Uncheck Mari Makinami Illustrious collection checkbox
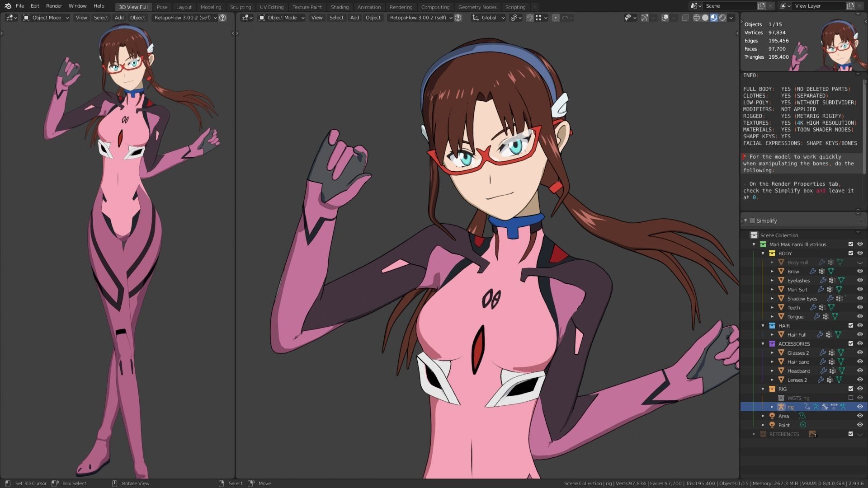868x488 pixels. [x=851, y=244]
